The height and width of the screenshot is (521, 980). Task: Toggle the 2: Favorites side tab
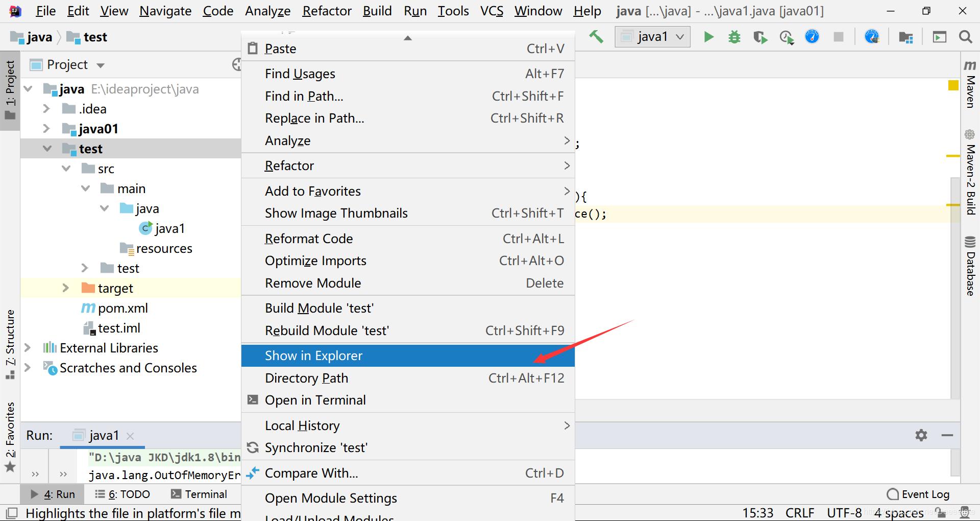pos(10,437)
